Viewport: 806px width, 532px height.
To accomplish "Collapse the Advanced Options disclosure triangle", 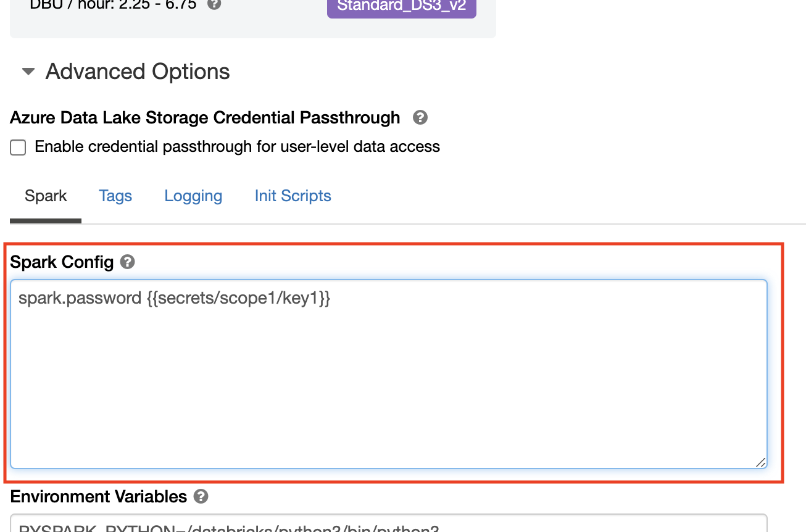I will coord(27,71).
